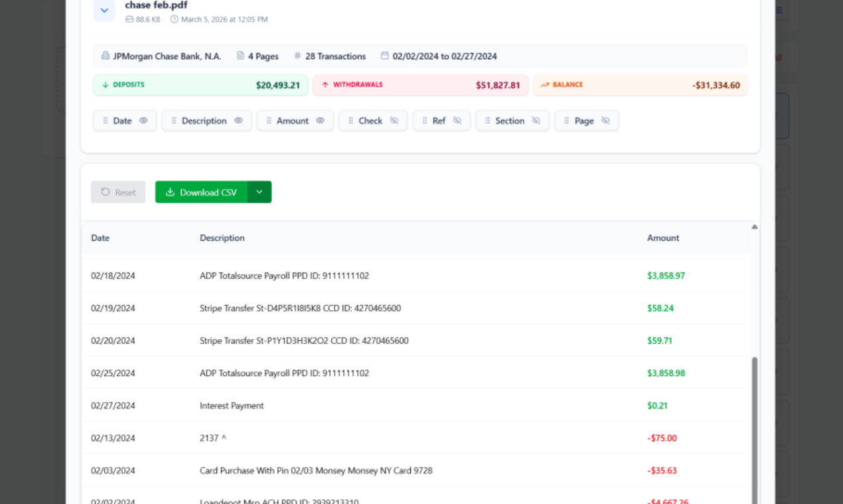Image resolution: width=843 pixels, height=504 pixels.
Task: Open the dropdown arrow next to Download CSV
Action: [x=259, y=192]
